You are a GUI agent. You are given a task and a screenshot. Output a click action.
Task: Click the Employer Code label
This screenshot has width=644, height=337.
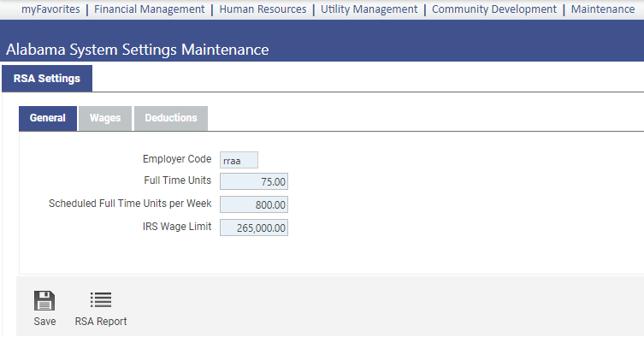click(x=177, y=159)
